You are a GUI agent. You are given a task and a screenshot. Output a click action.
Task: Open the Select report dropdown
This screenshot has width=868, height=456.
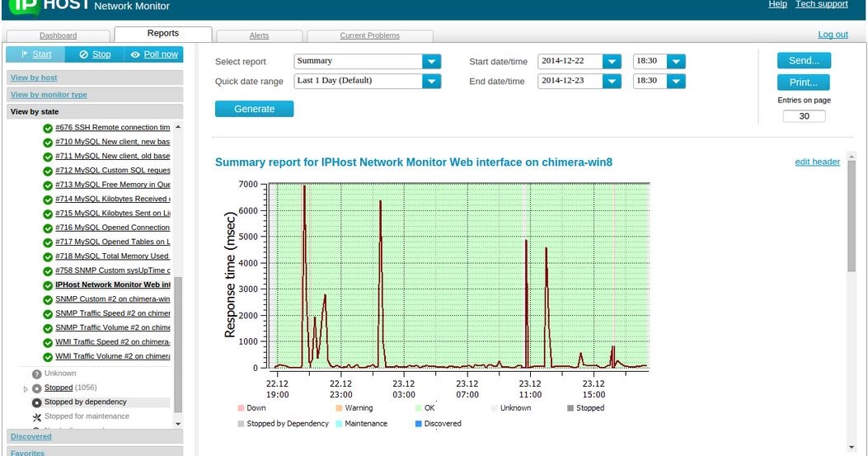pos(431,62)
